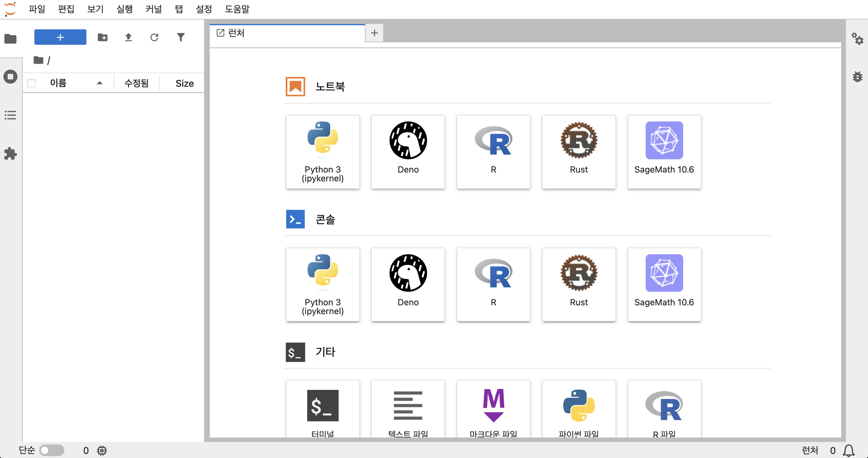Click the kernel chip icon in status bar
This screenshot has width=868, height=458.
click(x=102, y=450)
